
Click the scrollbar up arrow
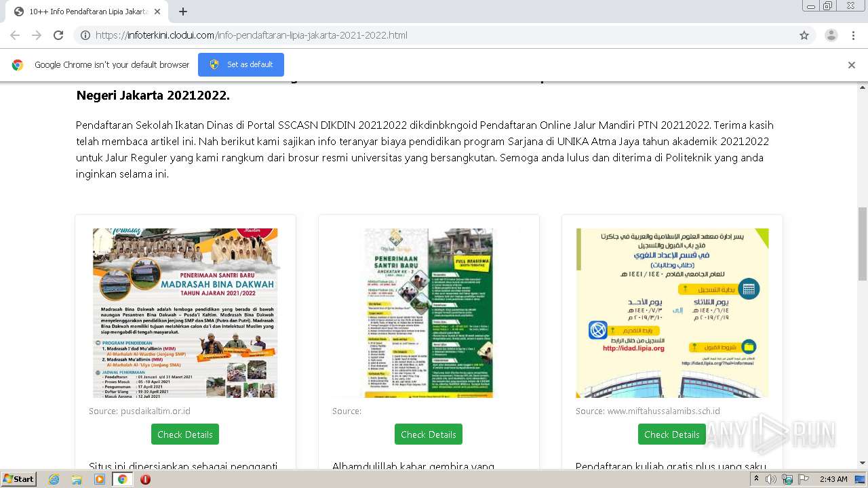(x=863, y=87)
